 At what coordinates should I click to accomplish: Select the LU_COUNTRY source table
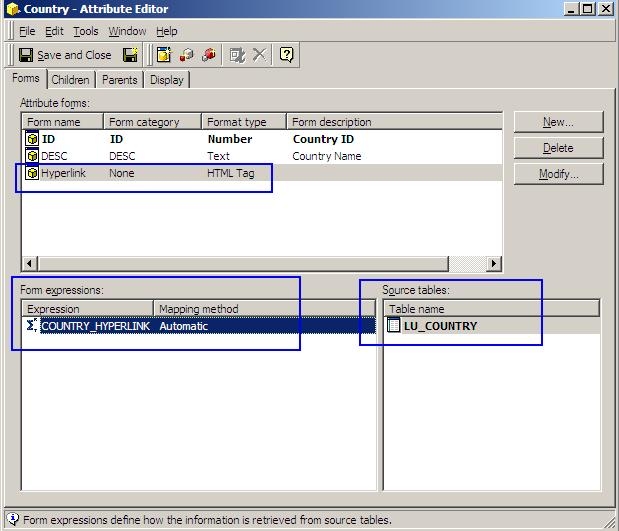pos(440,326)
